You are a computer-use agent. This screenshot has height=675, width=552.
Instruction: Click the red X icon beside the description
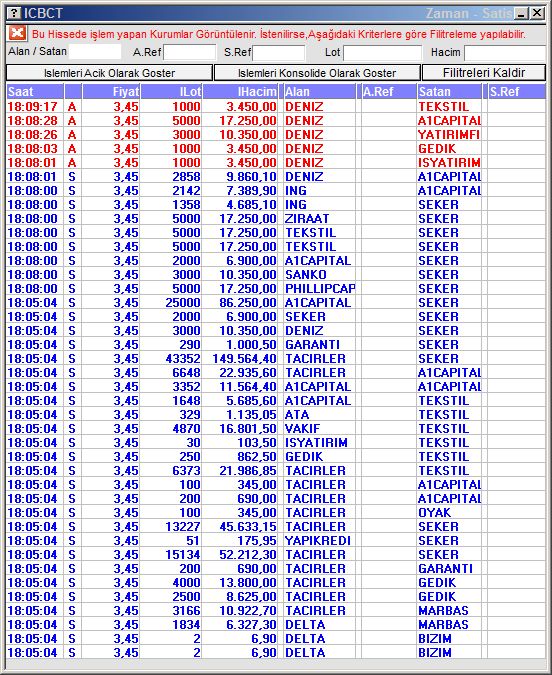click(17, 33)
